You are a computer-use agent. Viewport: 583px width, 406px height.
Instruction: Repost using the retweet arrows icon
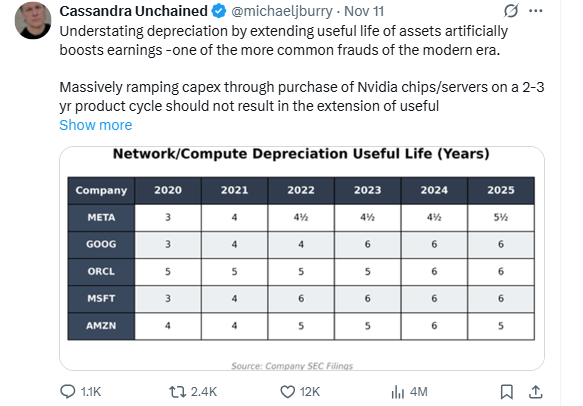(x=177, y=392)
